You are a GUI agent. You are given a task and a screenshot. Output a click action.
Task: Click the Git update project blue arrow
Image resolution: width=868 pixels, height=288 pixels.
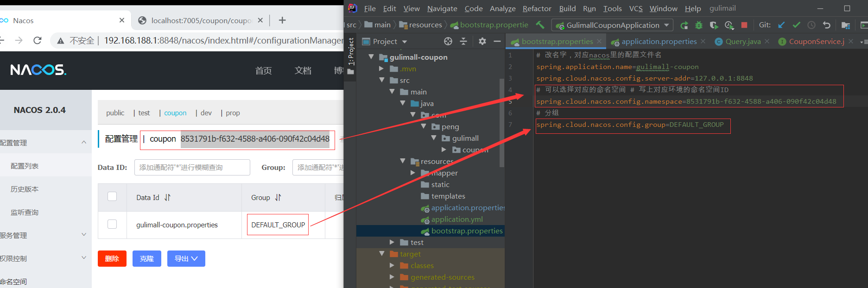[x=782, y=25]
